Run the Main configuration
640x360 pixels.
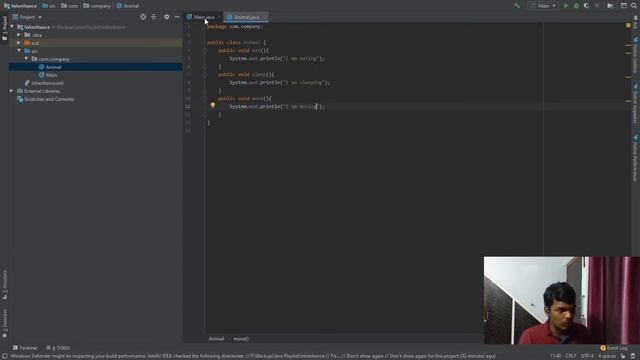(x=566, y=6)
